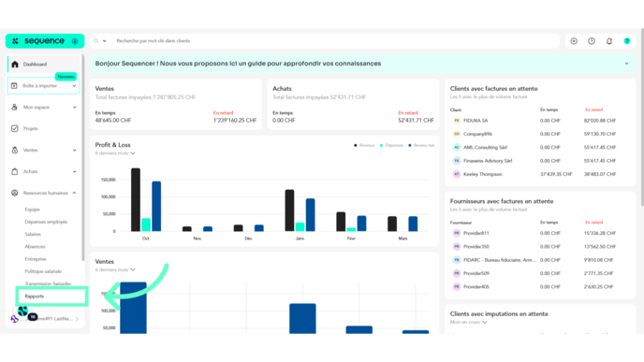The image size is (644, 362).
Task: Click the Boîte à importer inbox icon
Action: coord(14,86)
